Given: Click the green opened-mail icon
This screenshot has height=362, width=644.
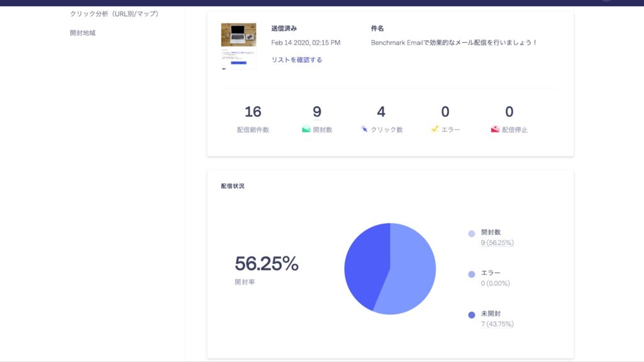Looking at the screenshot, I should (306, 129).
